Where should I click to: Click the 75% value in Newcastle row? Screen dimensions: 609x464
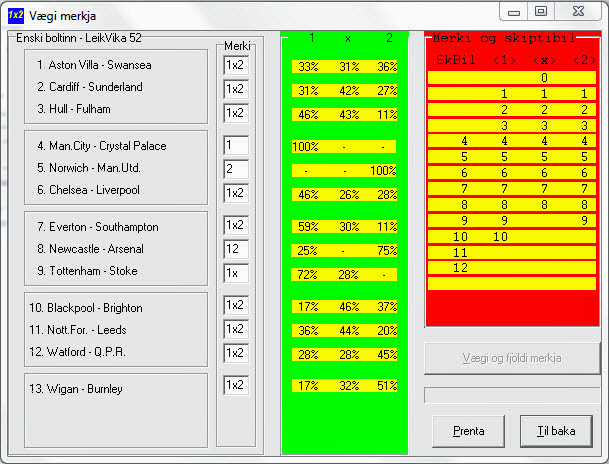point(387,251)
